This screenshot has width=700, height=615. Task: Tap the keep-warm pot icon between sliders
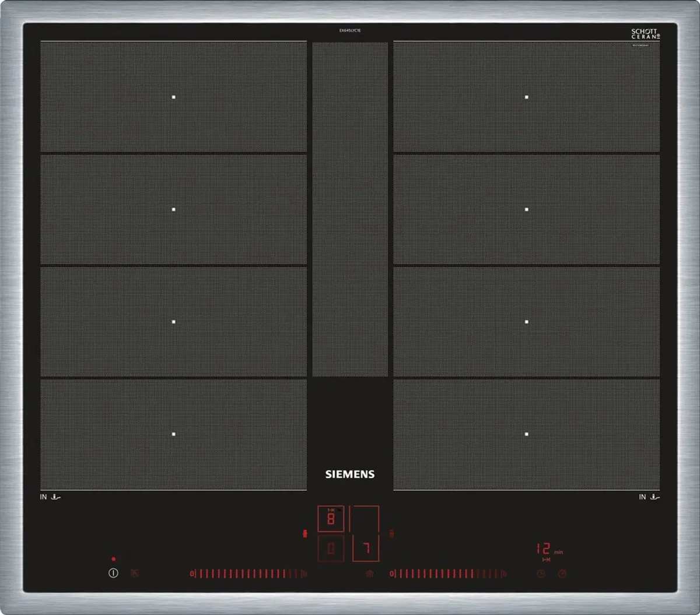[x=369, y=574]
